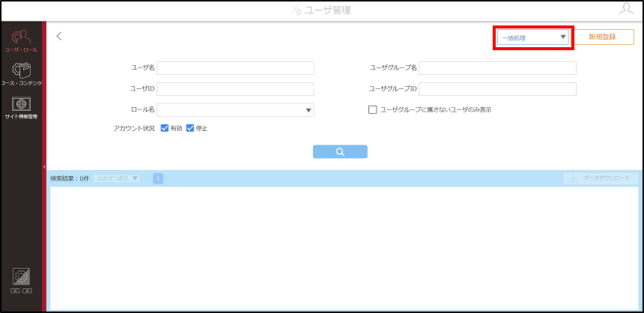Open the ユーザ・ロール sidebar icon
This screenshot has height=313, width=644.
[21, 41]
